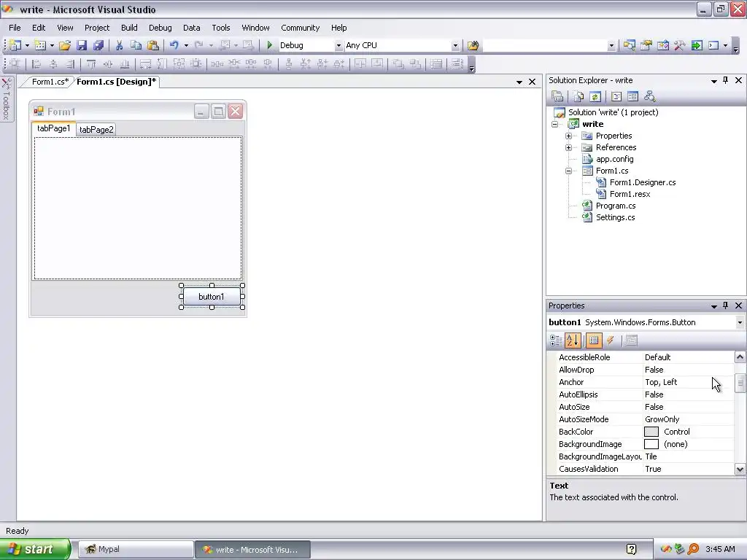The width and height of the screenshot is (747, 560).
Task: Save the file with the floppy disk icon
Action: pos(82,45)
